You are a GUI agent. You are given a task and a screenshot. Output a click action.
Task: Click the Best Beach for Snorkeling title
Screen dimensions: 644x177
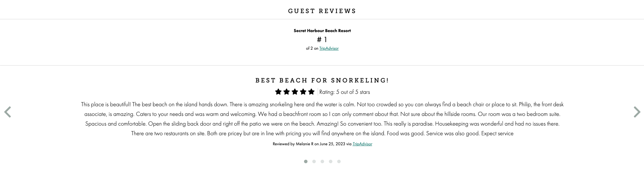322,80
